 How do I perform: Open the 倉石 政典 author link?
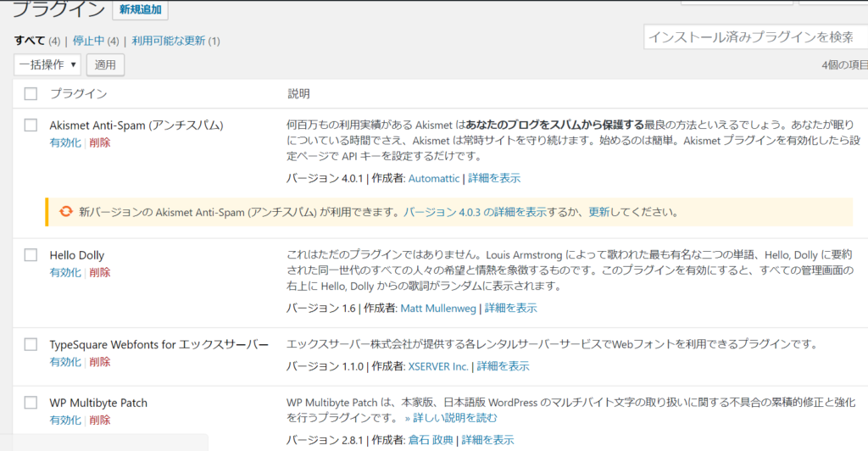click(431, 440)
